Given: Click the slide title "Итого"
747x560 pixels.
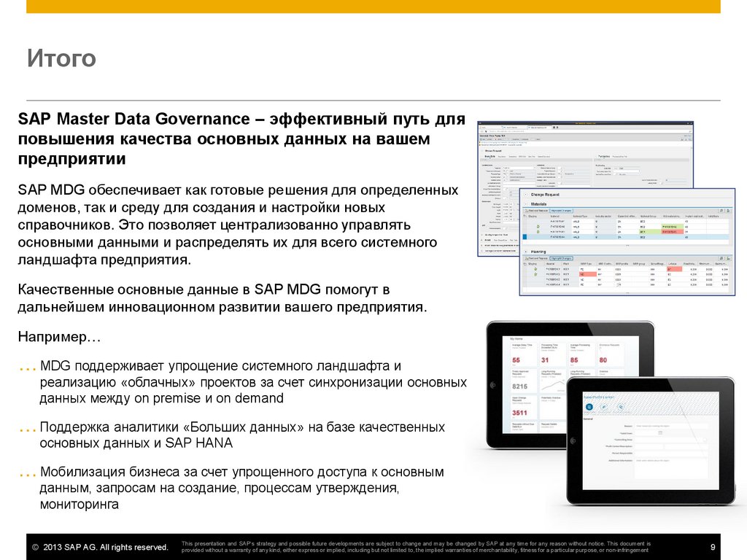Looking at the screenshot, I should pyautogui.click(x=61, y=58).
